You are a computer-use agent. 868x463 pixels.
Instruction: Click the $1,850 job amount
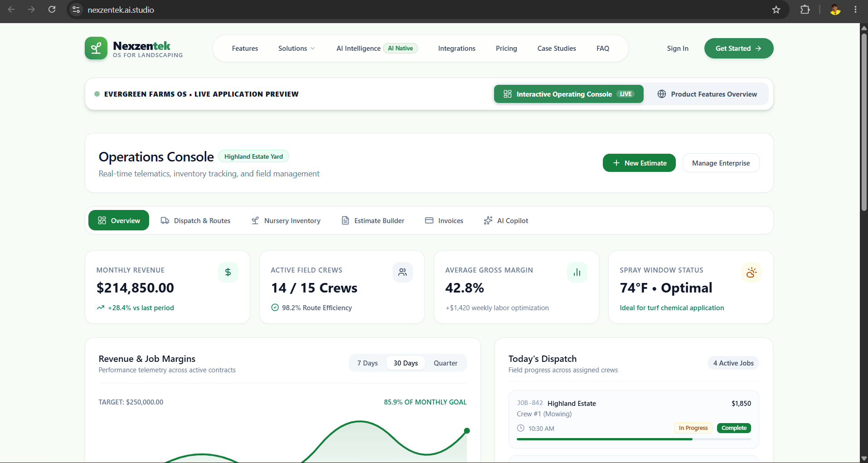(741, 403)
